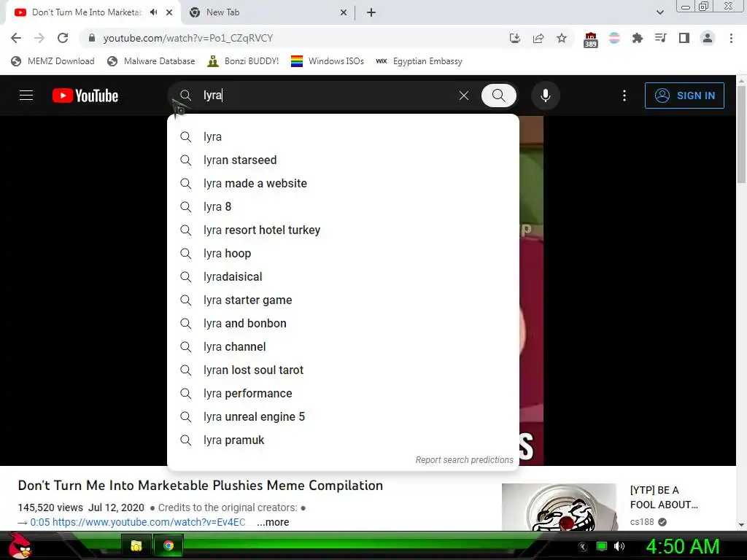
Task: Open MEMZ Download bookmark
Action: point(53,61)
